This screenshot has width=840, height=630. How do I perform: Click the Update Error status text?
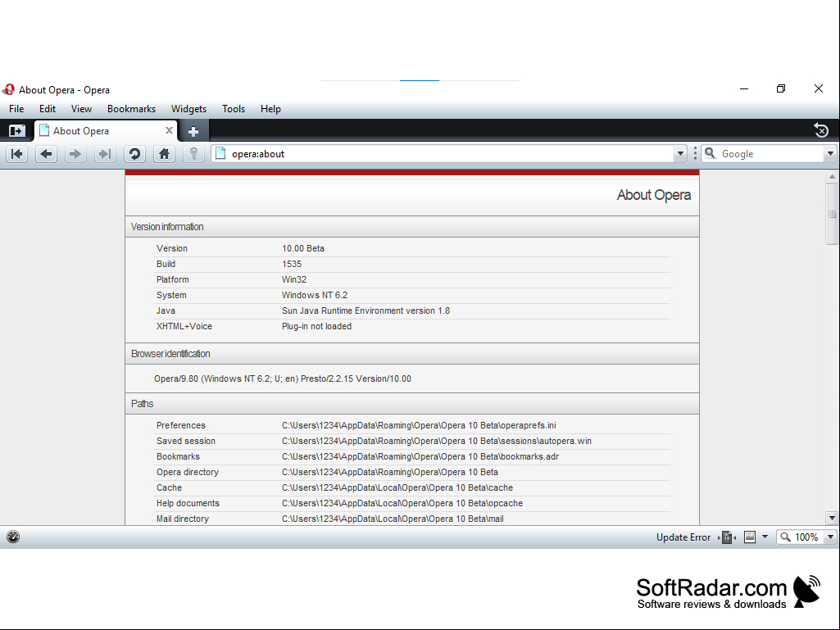[x=683, y=537]
